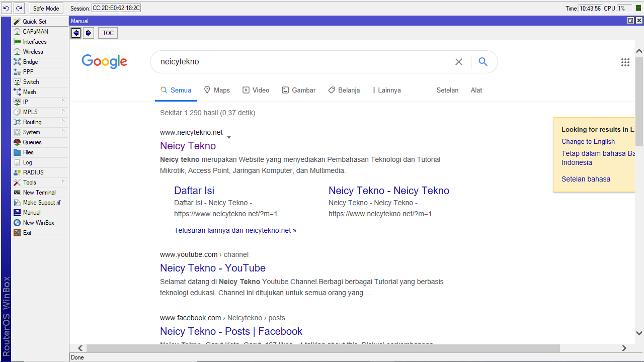
Task: Select the Semua tab
Action: [x=176, y=90]
